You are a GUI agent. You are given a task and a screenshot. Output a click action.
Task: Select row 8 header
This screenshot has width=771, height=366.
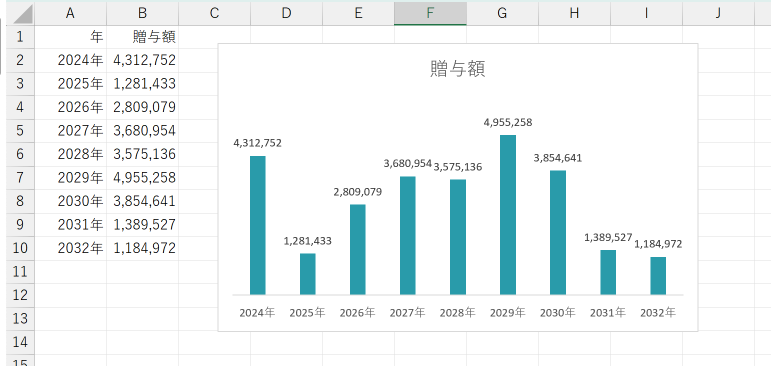[x=21, y=201]
